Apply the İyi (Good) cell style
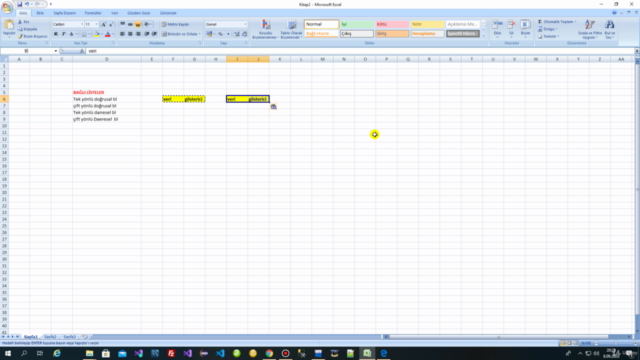This screenshot has width=640, height=360. 357,24
